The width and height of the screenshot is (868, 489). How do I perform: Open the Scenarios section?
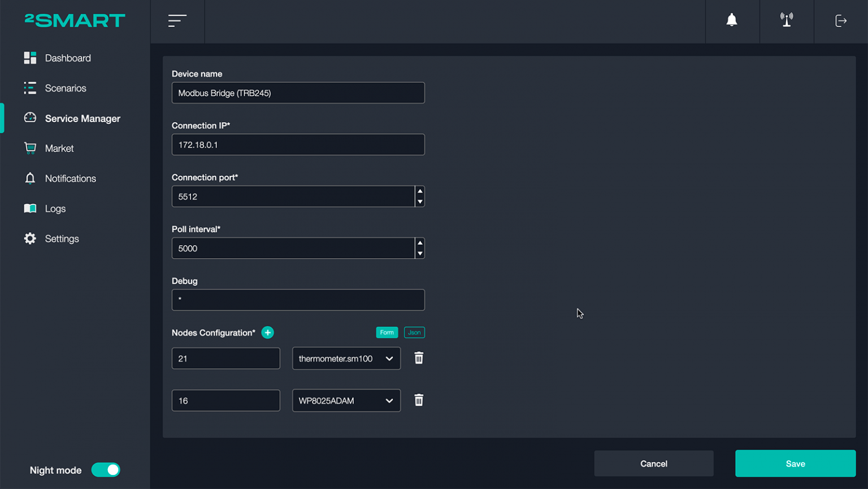pos(66,88)
